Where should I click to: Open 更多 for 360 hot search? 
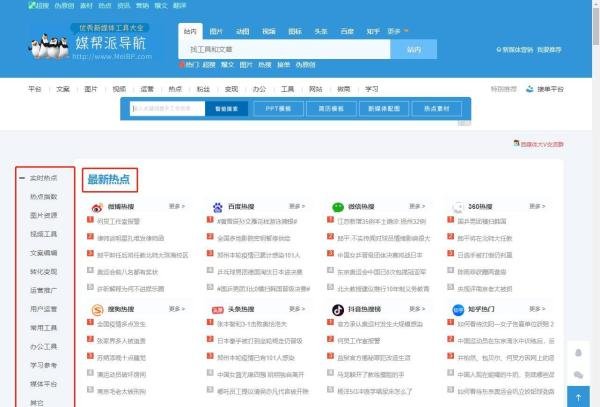pos(537,206)
